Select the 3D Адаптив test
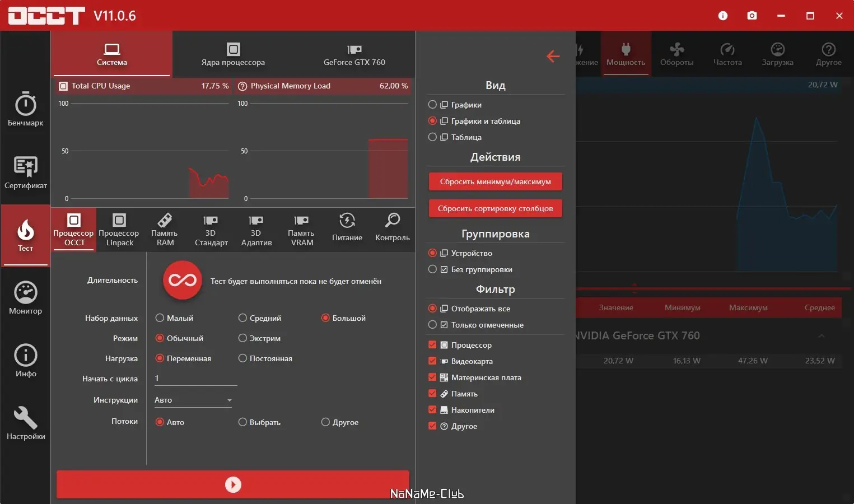 (256, 230)
